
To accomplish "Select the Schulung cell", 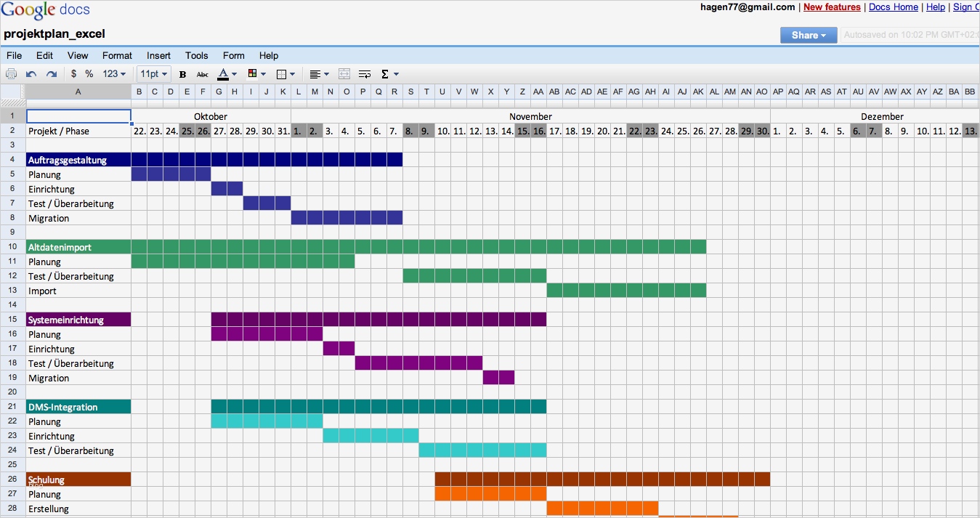I will 78,479.
